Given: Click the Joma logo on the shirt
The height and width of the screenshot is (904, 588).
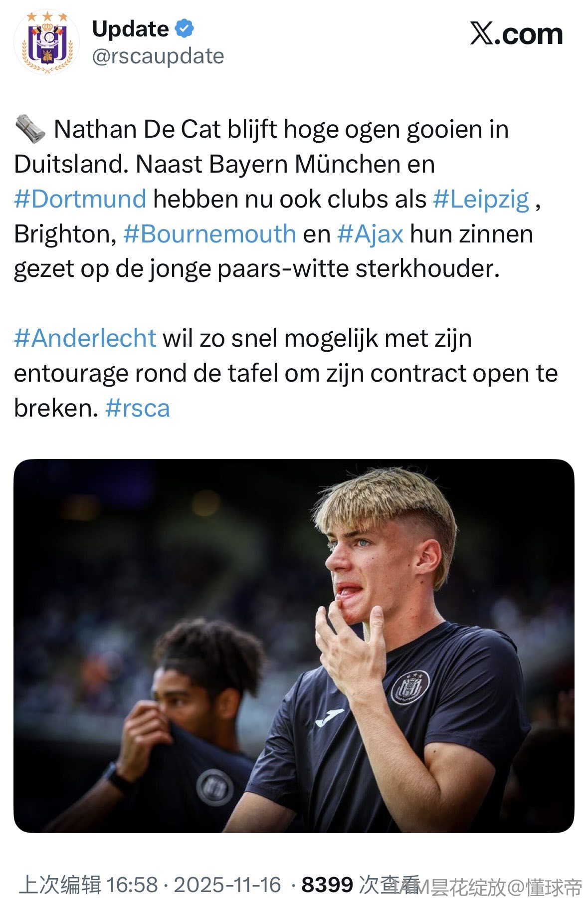Looking at the screenshot, I should (330, 717).
